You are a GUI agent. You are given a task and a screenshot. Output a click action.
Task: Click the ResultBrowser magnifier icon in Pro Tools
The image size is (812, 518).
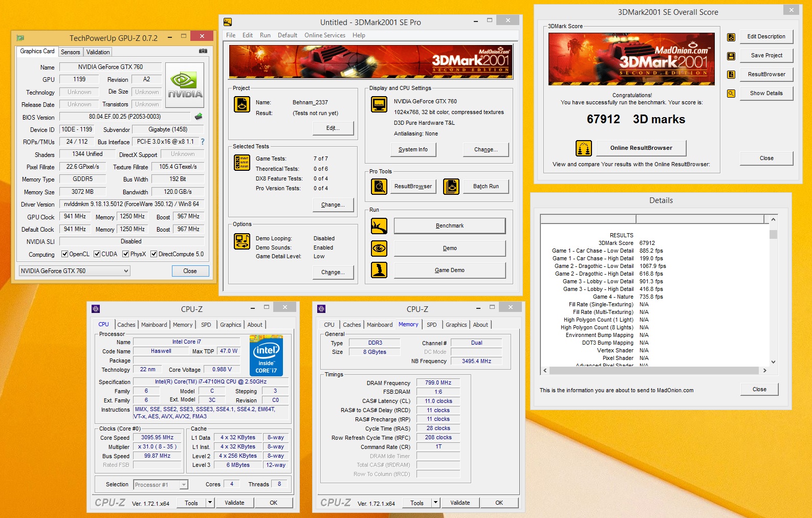(x=379, y=187)
